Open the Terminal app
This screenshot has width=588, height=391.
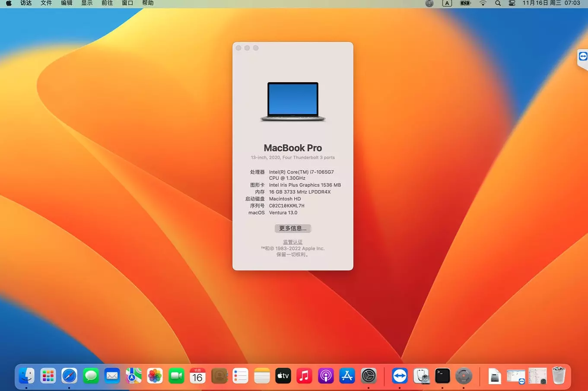442,375
